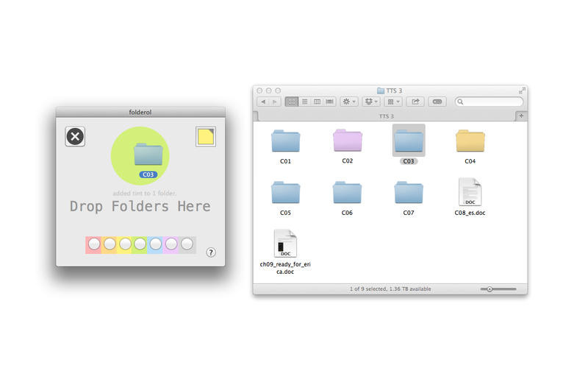Image resolution: width=588 pixels, height=368 pixels.
Task: Click the folderol X clear button
Action: [75, 136]
